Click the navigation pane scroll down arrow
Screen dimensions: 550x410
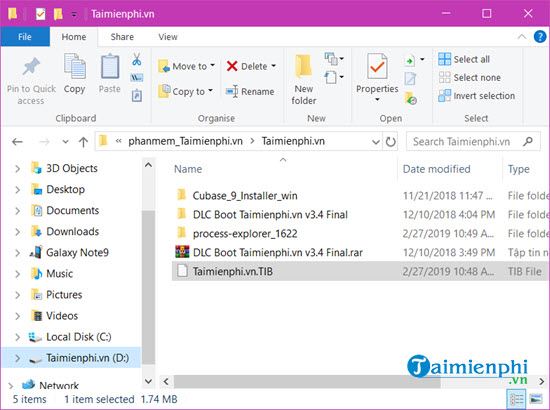148,381
